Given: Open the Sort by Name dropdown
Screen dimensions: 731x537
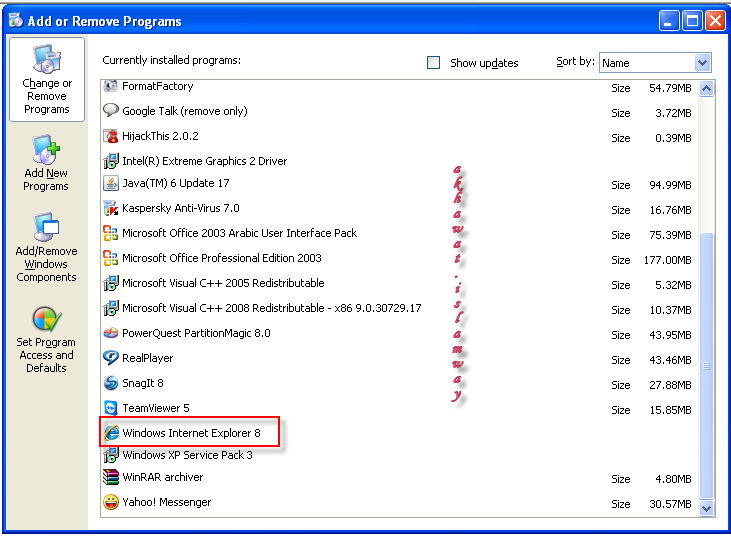Looking at the screenshot, I should tap(655, 62).
